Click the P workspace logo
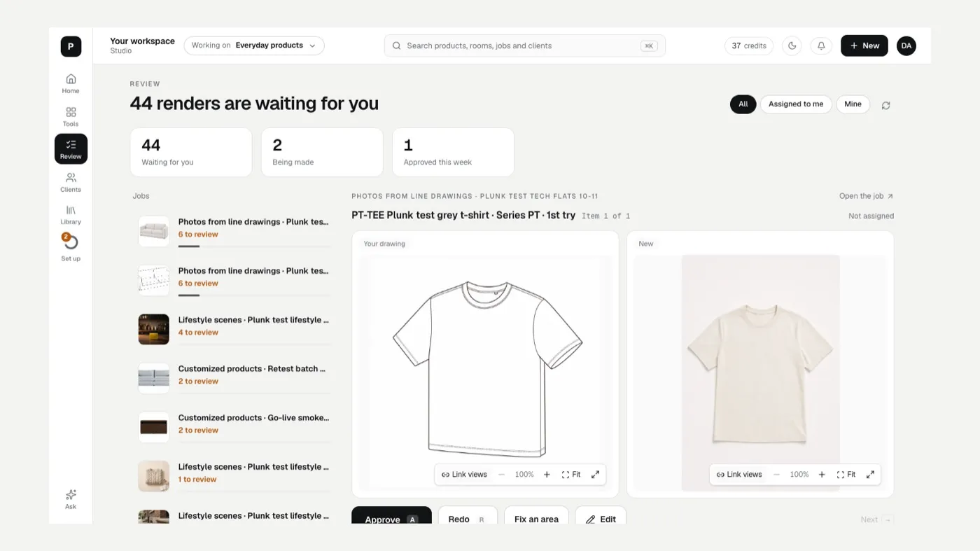This screenshot has height=551, width=980. tap(71, 46)
